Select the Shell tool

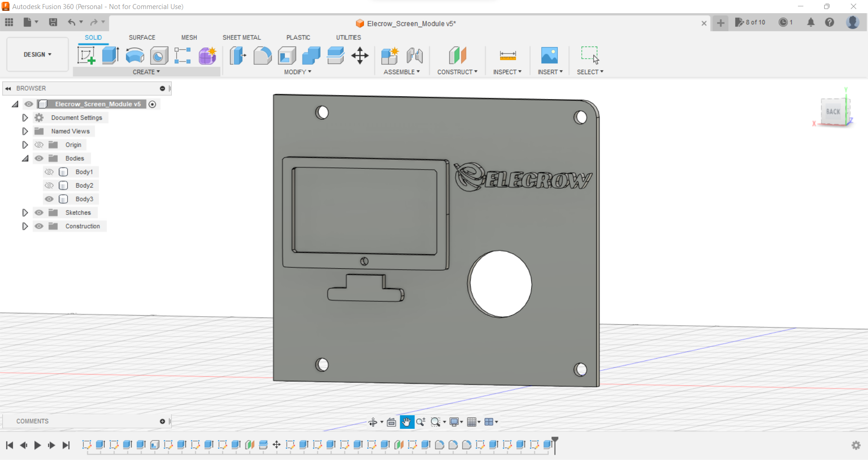[x=287, y=56]
